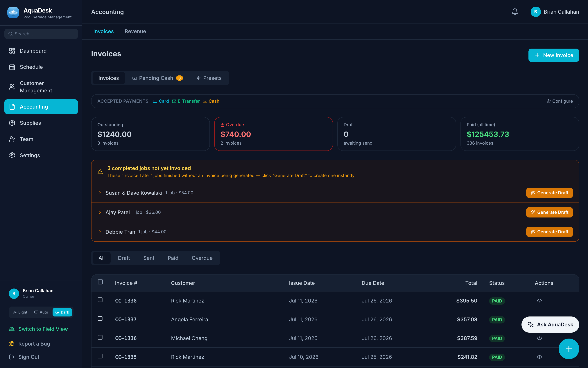Viewport: 588px width, 368px height.
Task: Click the Overdue $740.00 summary card
Action: [273, 134]
